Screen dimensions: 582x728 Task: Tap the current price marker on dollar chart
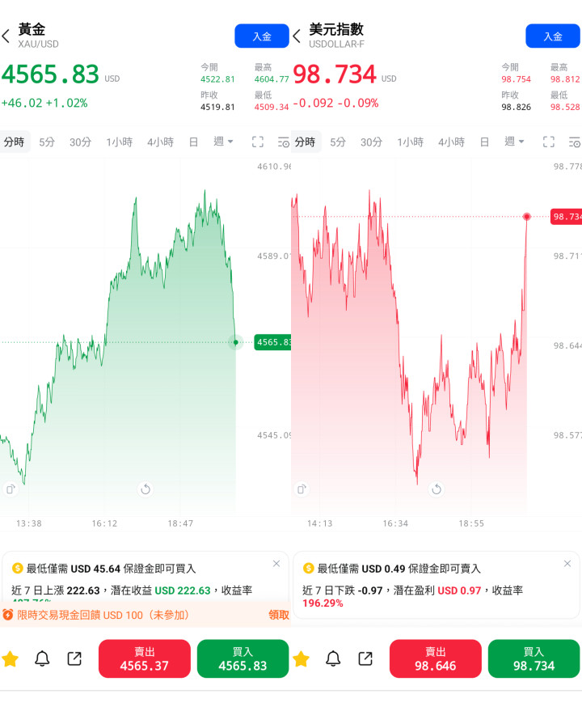[x=566, y=217]
